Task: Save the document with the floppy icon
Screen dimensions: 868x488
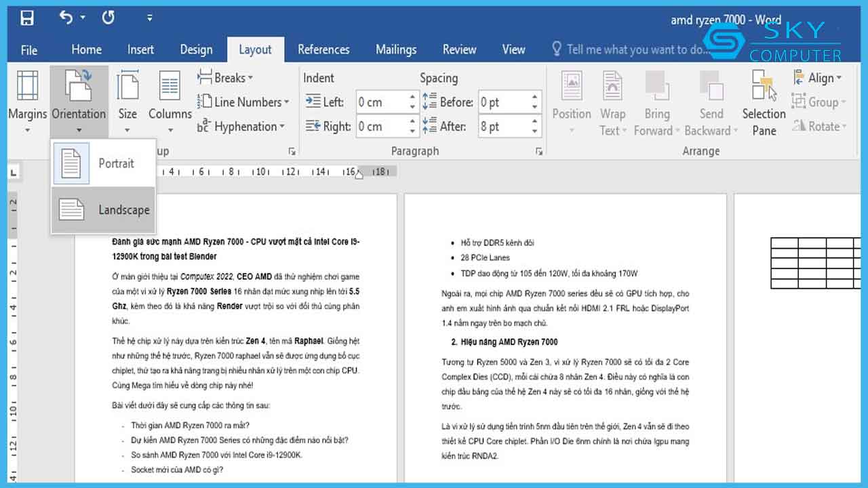Action: pos(27,18)
